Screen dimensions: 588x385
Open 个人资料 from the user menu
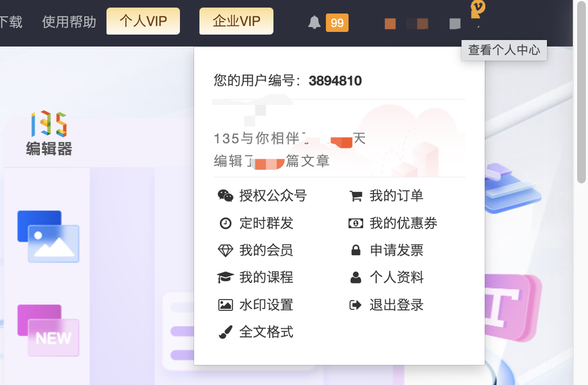pyautogui.click(x=396, y=278)
